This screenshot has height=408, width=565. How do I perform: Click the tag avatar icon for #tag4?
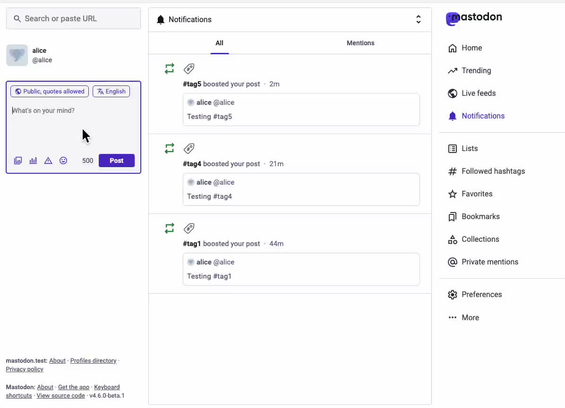[189, 148]
